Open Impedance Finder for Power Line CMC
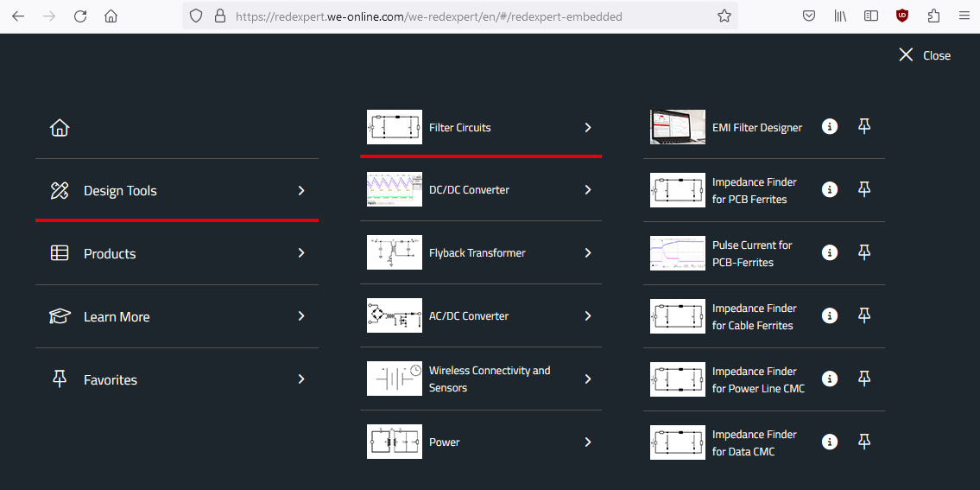Screen dimensions: 980x490 click(759, 380)
